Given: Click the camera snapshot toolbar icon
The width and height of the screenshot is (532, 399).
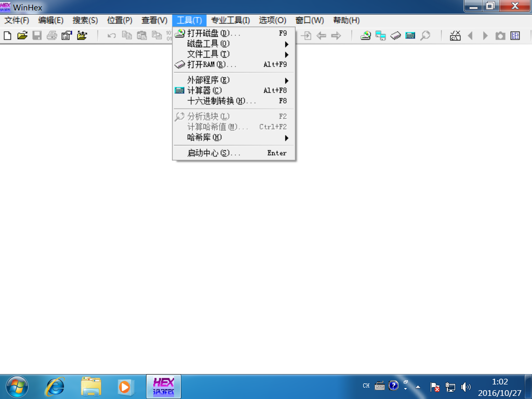Looking at the screenshot, I should point(500,35).
